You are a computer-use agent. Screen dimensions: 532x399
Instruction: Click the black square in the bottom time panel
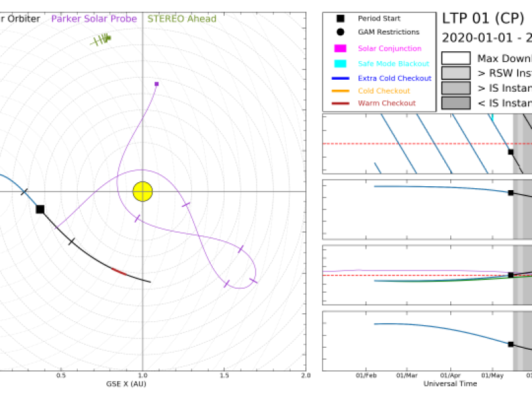point(511,344)
